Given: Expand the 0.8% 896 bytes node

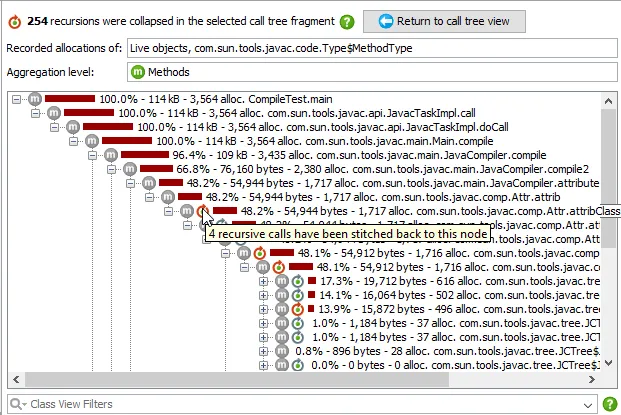Looking at the screenshot, I should 263,351.
